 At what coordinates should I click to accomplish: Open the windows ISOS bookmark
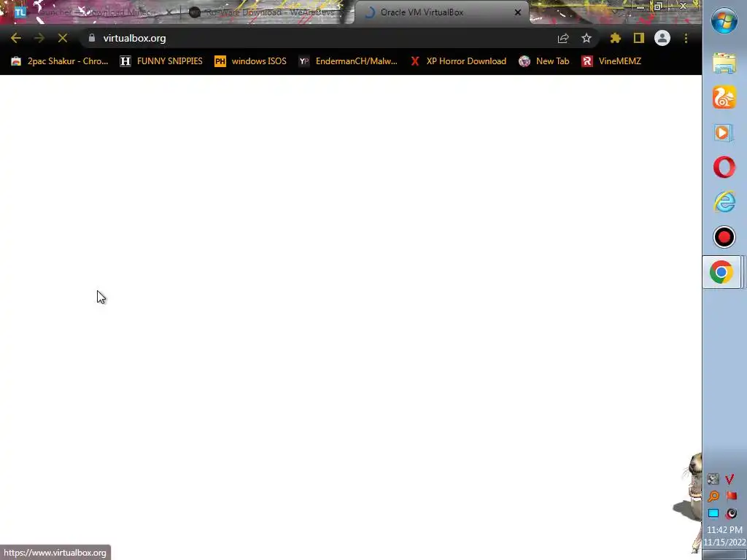250,61
